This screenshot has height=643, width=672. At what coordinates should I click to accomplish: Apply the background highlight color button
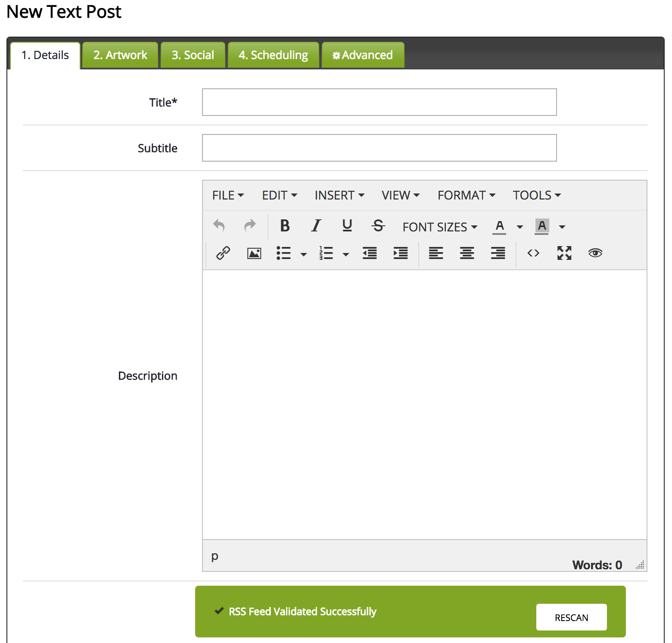pos(541,227)
